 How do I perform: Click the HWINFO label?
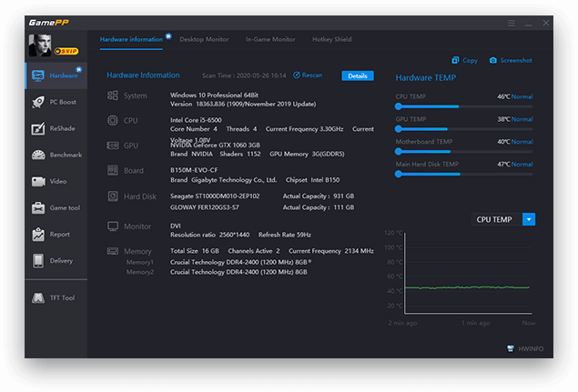(531, 349)
